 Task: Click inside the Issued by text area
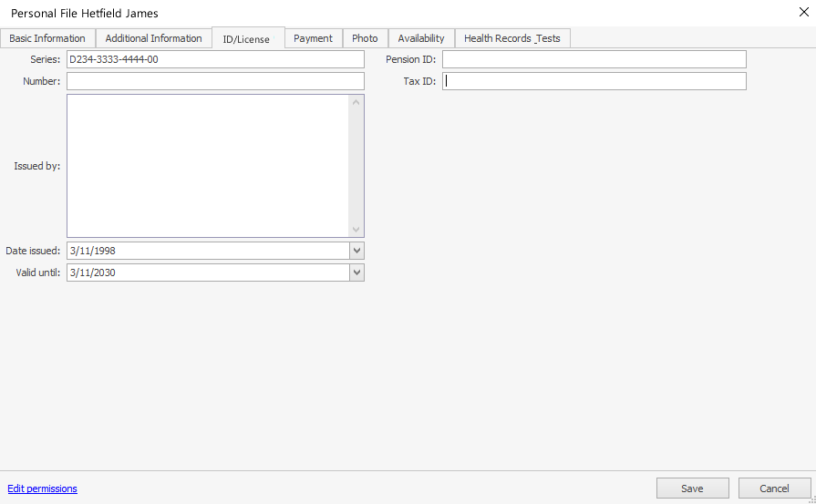208,166
